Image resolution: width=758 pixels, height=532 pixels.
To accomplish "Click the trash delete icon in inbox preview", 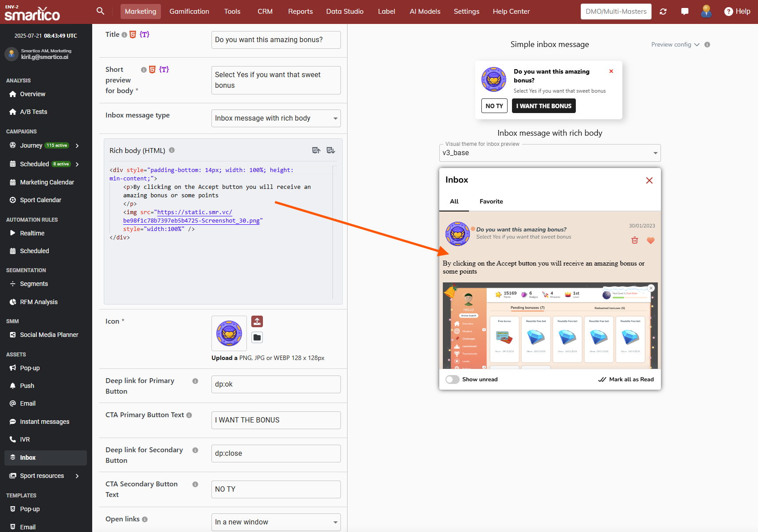I will [635, 240].
